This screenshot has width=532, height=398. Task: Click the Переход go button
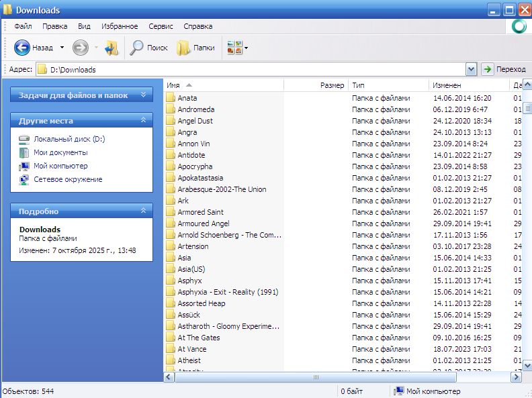504,70
